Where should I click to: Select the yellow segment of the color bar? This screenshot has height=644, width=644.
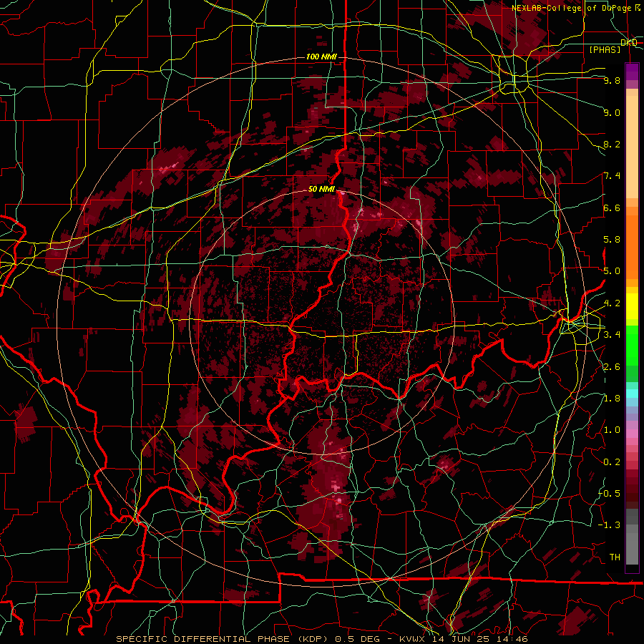(x=632, y=306)
